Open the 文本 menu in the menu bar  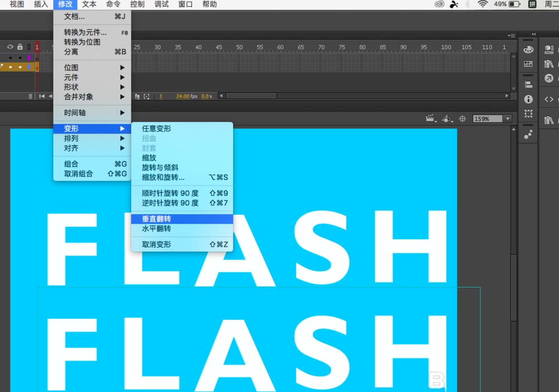[89, 4]
